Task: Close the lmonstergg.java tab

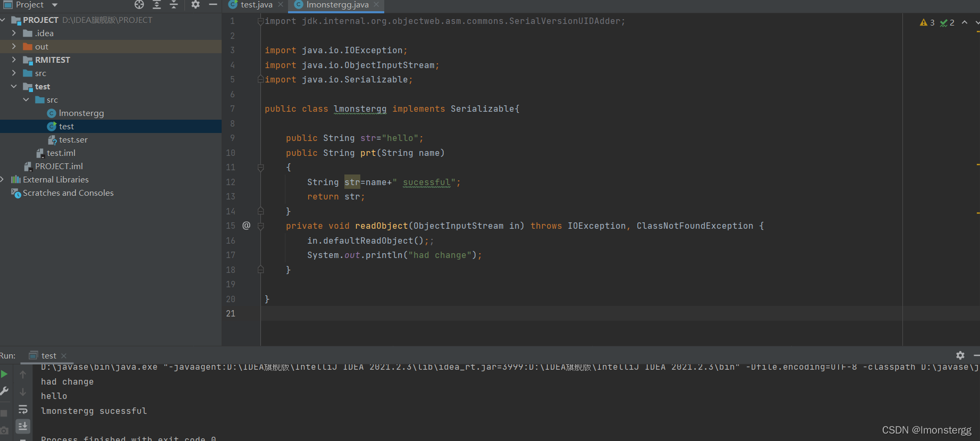Action: click(376, 5)
